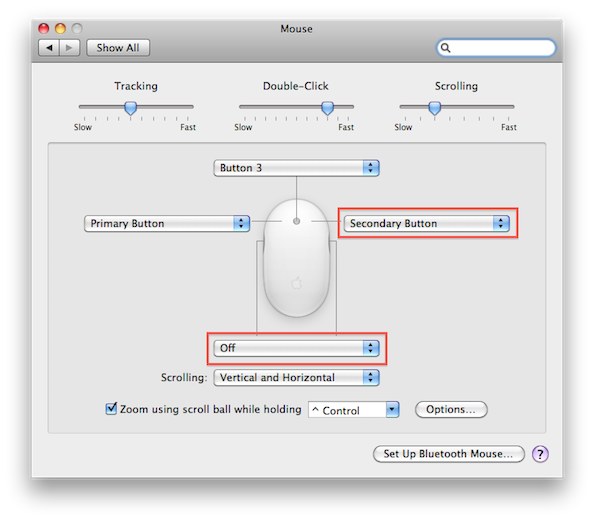Screen dimensions: 594x521
Task: Click the Apple mouse illustration
Action: click(296, 258)
